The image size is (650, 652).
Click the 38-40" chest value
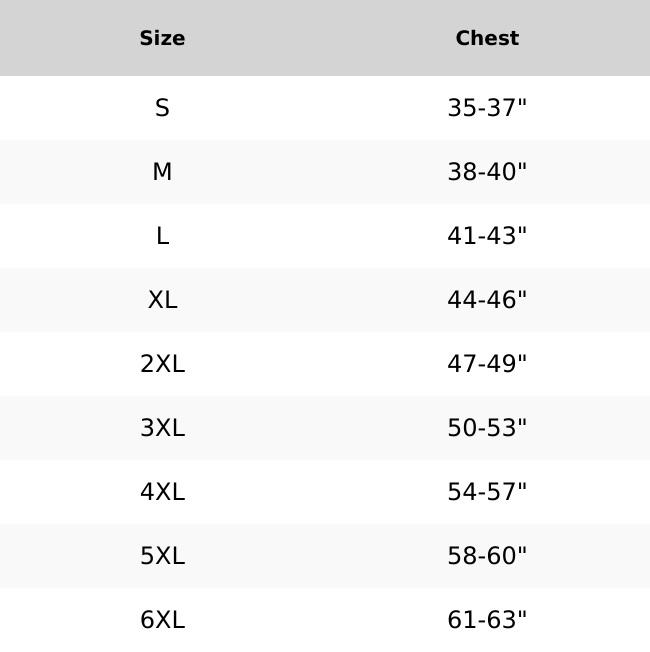point(487,172)
